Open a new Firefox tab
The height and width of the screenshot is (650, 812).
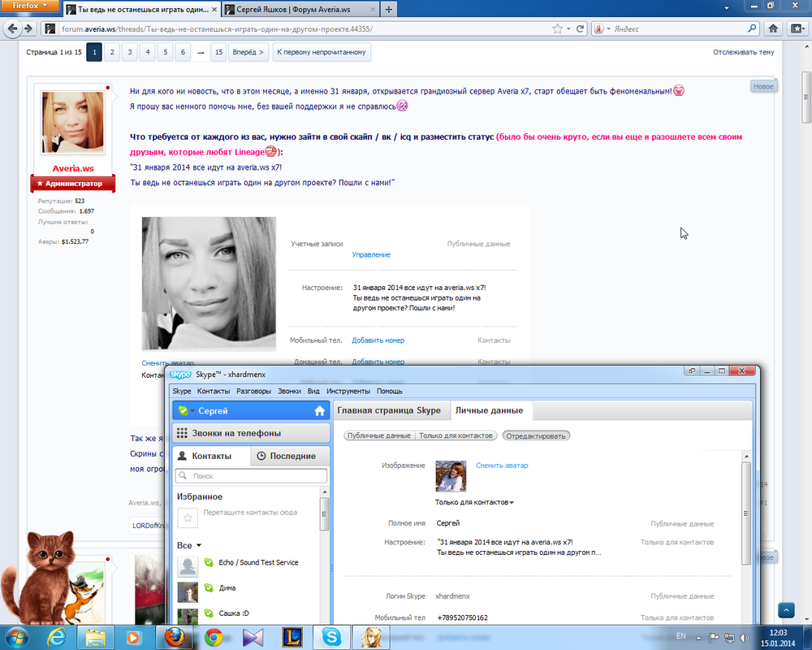point(389,10)
